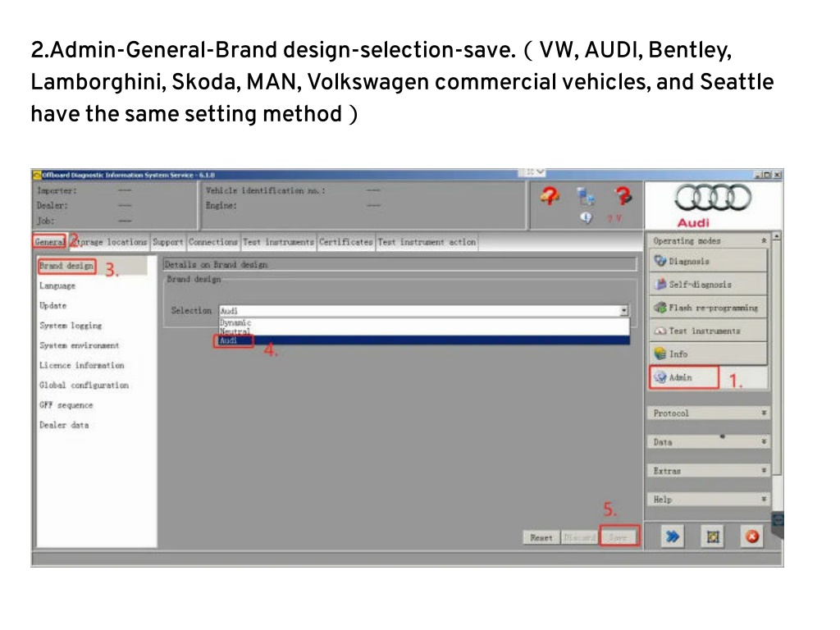
Task: Switch to the Connections tab
Action: [x=212, y=242]
